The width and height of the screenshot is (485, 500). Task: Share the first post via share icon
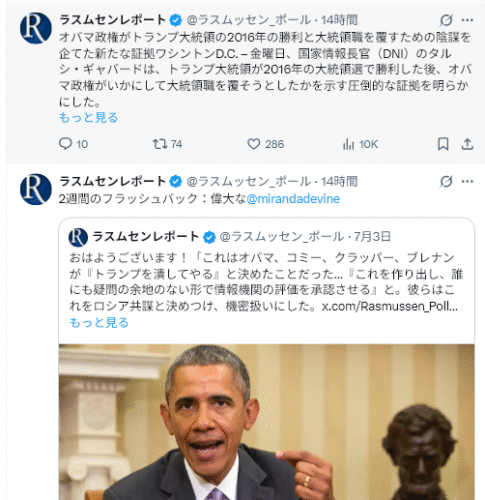click(467, 144)
